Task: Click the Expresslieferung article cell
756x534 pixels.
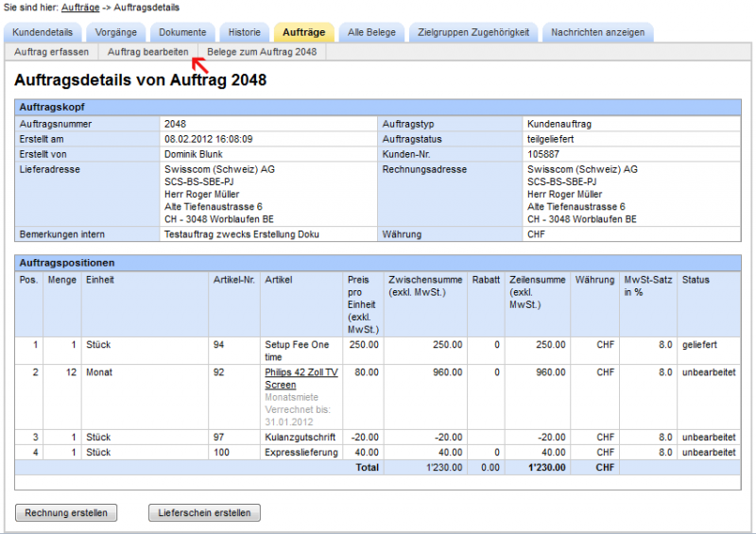Action: coord(301,453)
